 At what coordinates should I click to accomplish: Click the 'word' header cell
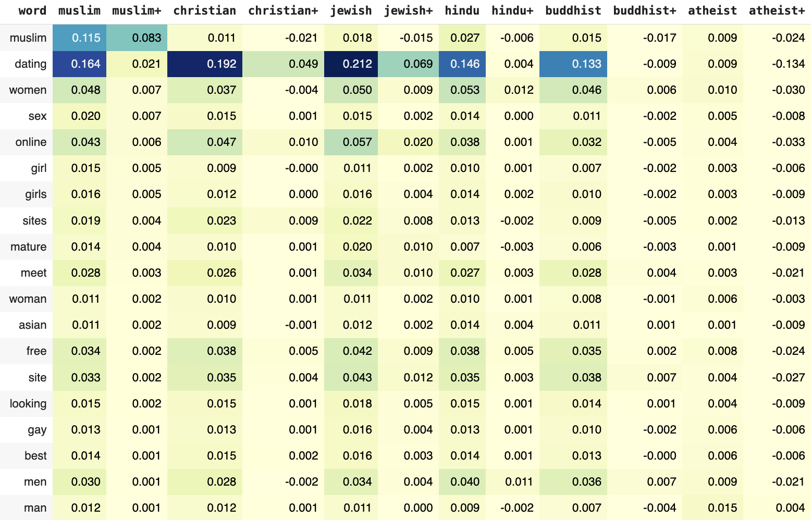pyautogui.click(x=32, y=11)
